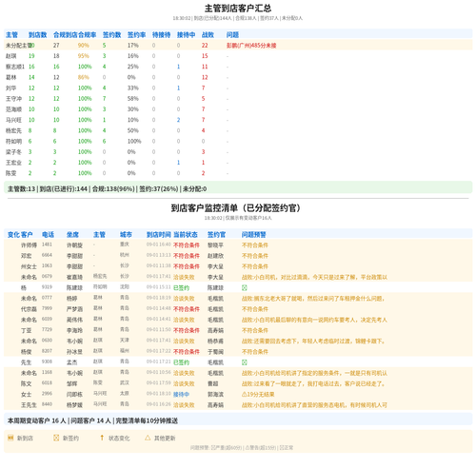Click the 19分无结果 warning in the 2996 row
The width and height of the screenshot is (476, 469).
(x=258, y=394)
